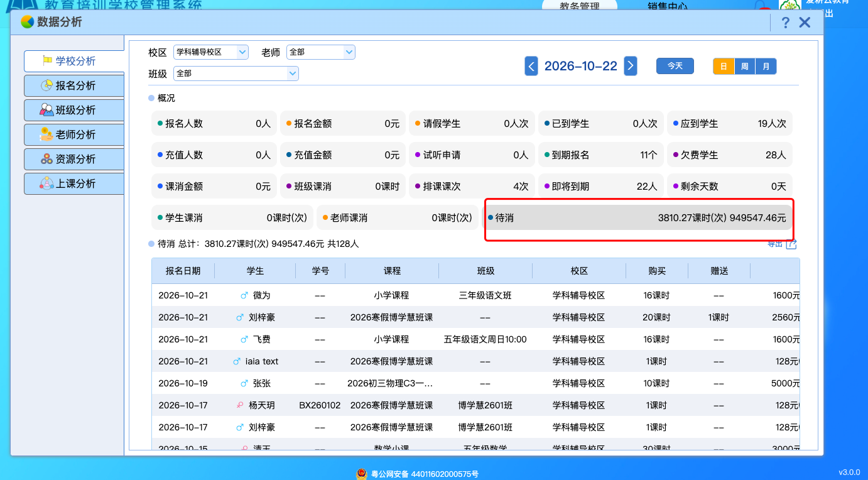Click the 三年级语文班 class cell
Screen dimensions: 868x480
click(486, 295)
